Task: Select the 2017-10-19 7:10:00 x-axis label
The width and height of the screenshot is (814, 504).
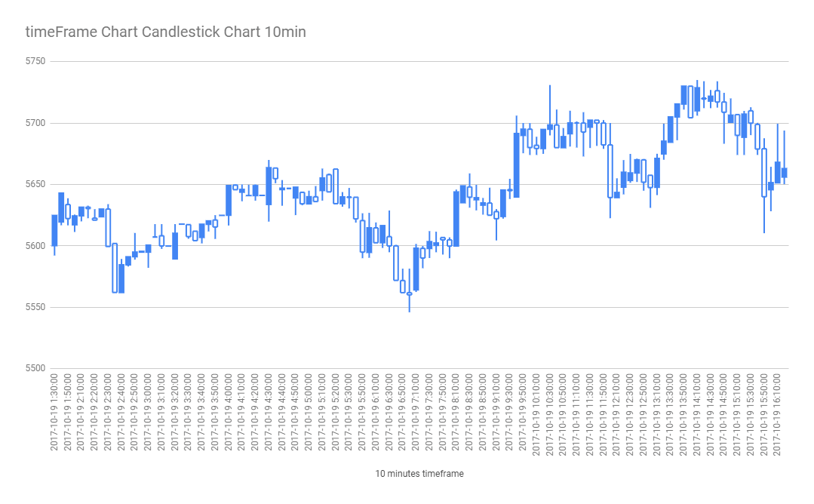Action: pos(416,412)
